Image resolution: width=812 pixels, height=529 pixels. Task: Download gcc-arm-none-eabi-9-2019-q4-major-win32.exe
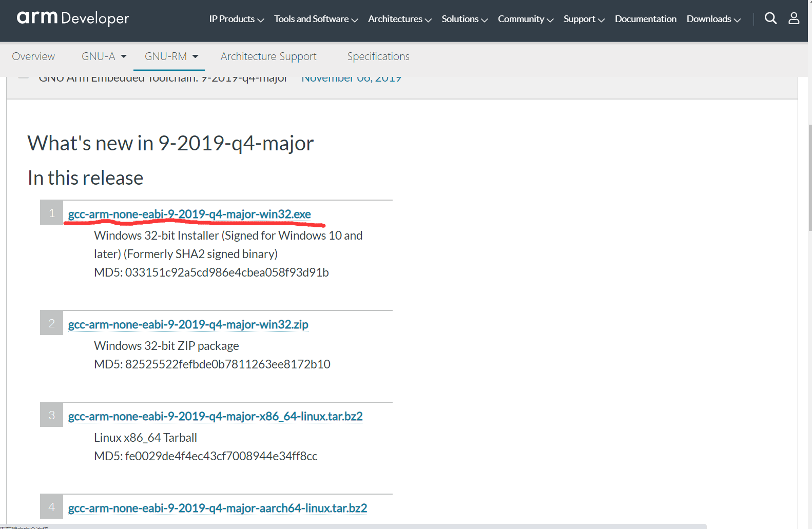(189, 214)
